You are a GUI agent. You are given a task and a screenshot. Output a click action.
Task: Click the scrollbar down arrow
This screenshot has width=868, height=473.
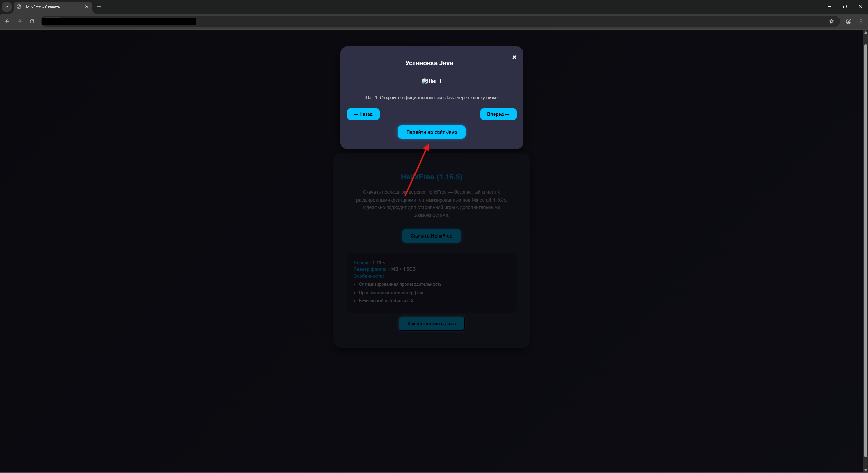(865, 470)
